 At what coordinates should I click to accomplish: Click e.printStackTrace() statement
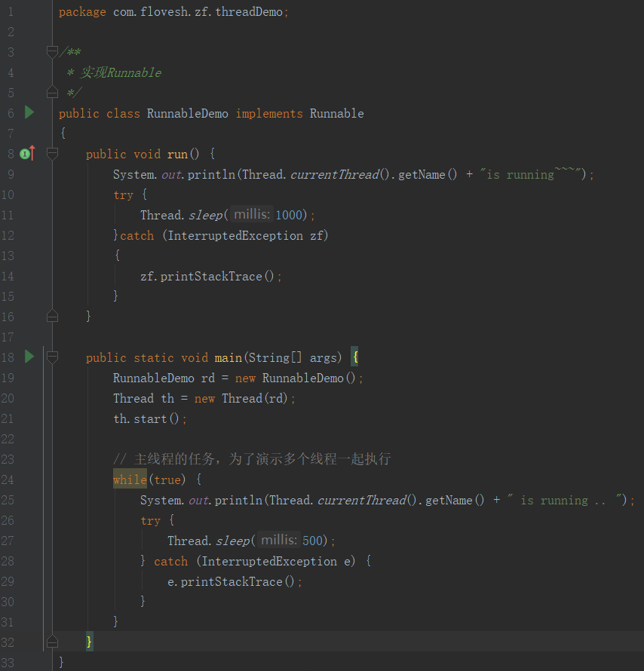click(235, 581)
